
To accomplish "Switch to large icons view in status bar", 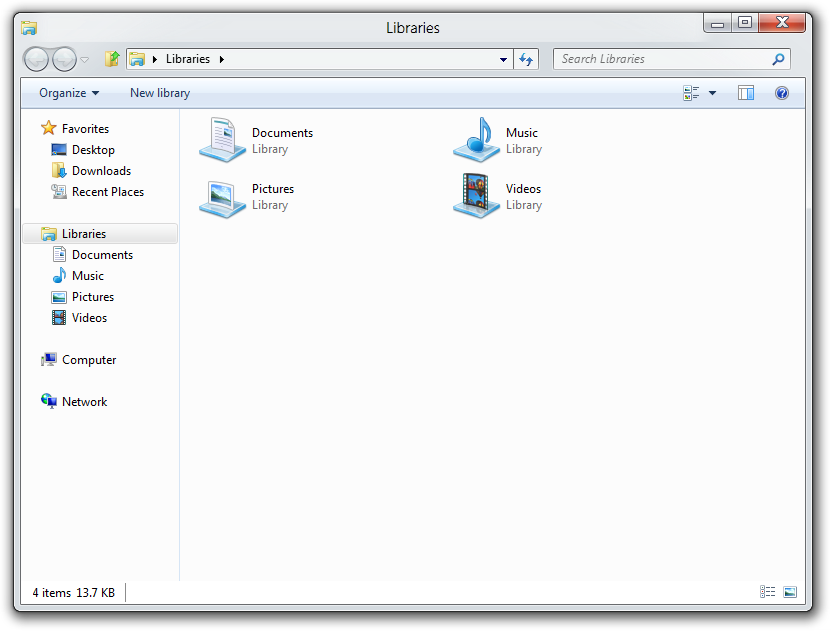I will (790, 592).
